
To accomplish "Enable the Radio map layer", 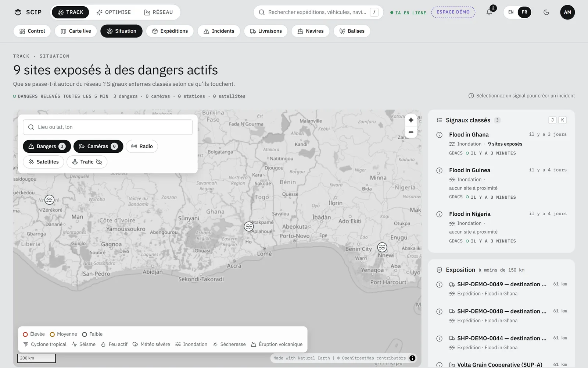I will [142, 146].
